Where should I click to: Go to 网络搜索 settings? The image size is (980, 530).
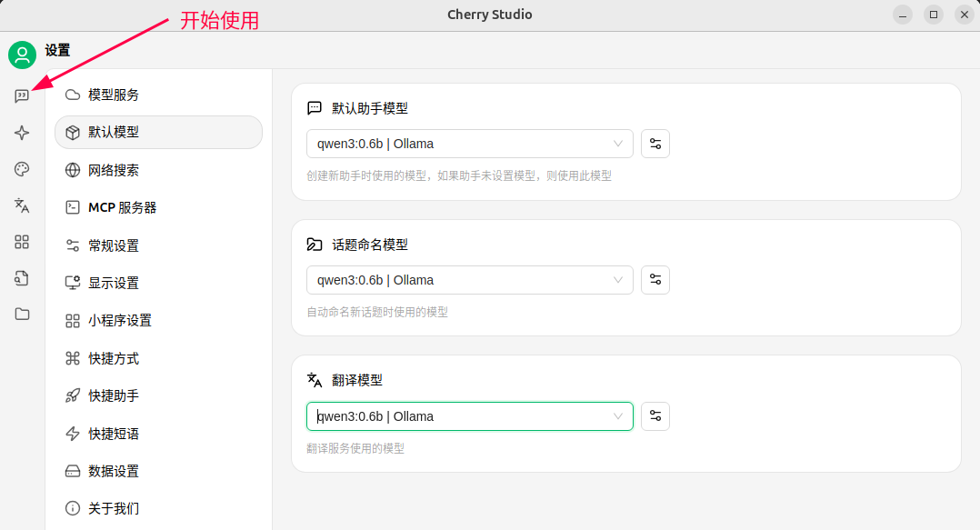(x=114, y=170)
